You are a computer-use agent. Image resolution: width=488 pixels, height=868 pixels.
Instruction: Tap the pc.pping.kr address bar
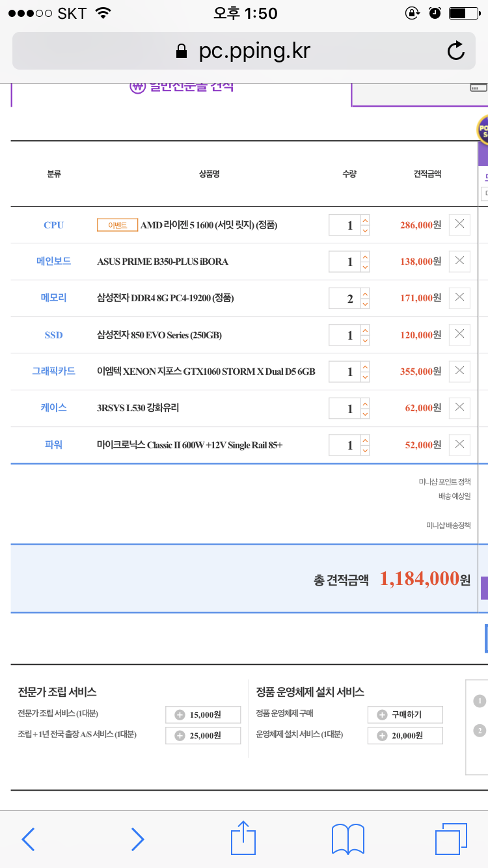coord(244,51)
